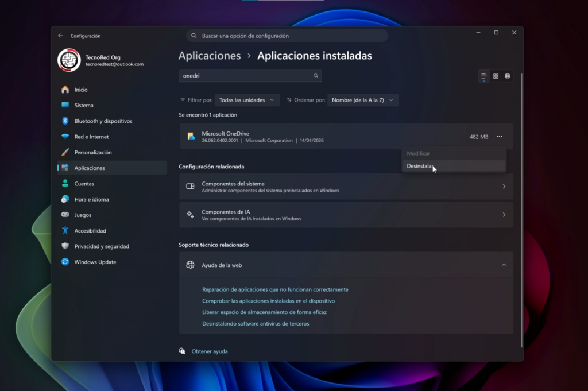Click the Buscar una opción de configuración field
The width and height of the screenshot is (588, 391).
(287, 36)
